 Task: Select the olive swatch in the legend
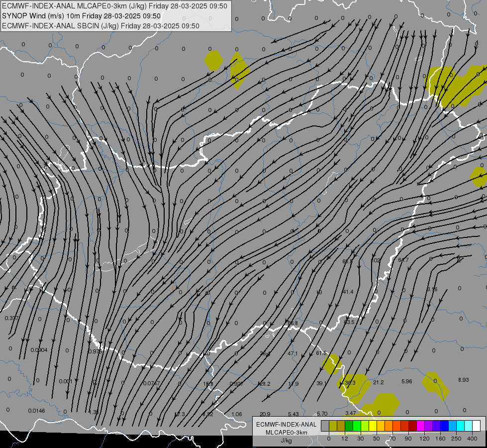tap(333, 426)
